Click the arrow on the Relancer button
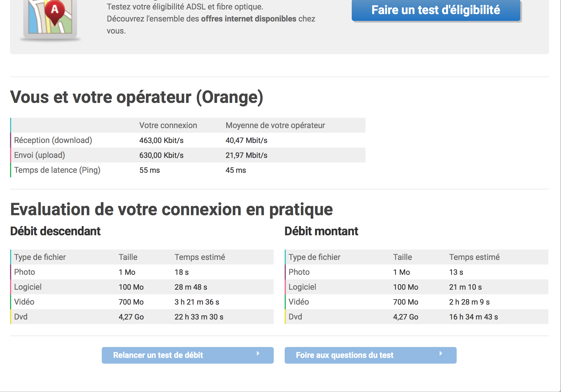561x392 pixels. tap(258, 354)
